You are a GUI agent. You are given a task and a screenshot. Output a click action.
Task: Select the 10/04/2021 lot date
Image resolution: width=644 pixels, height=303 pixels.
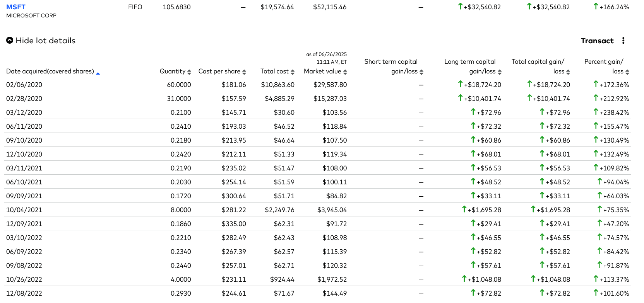pyautogui.click(x=24, y=210)
